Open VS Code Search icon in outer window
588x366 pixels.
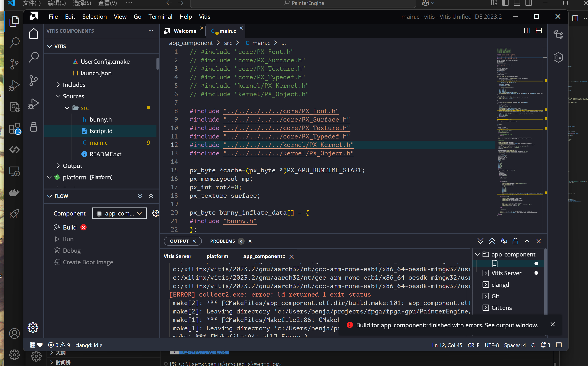[x=14, y=42]
